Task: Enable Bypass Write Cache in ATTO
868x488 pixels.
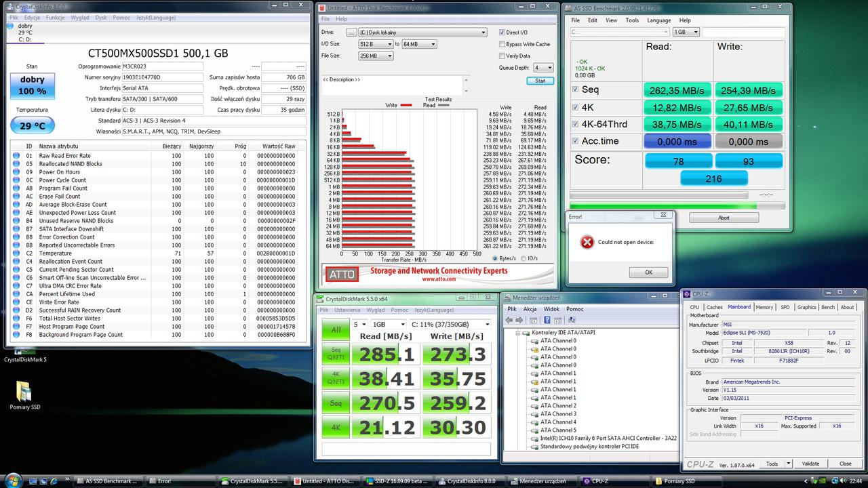Action: pyautogui.click(x=502, y=44)
